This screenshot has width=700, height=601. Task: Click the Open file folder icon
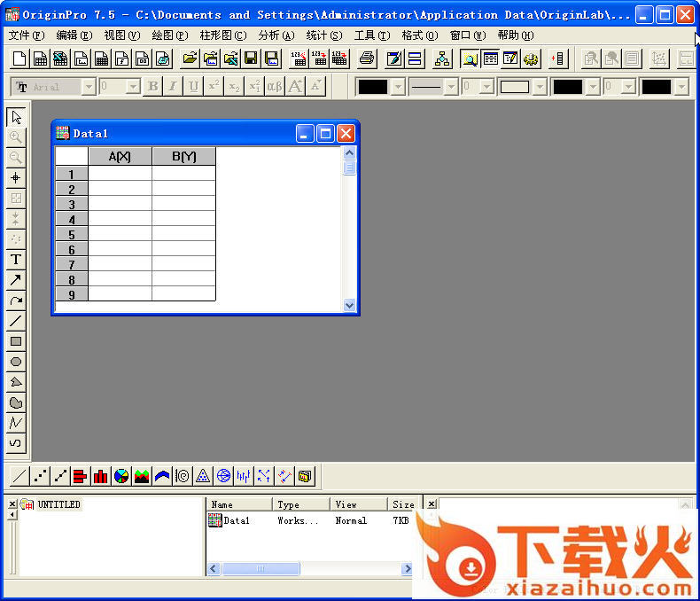(191, 59)
